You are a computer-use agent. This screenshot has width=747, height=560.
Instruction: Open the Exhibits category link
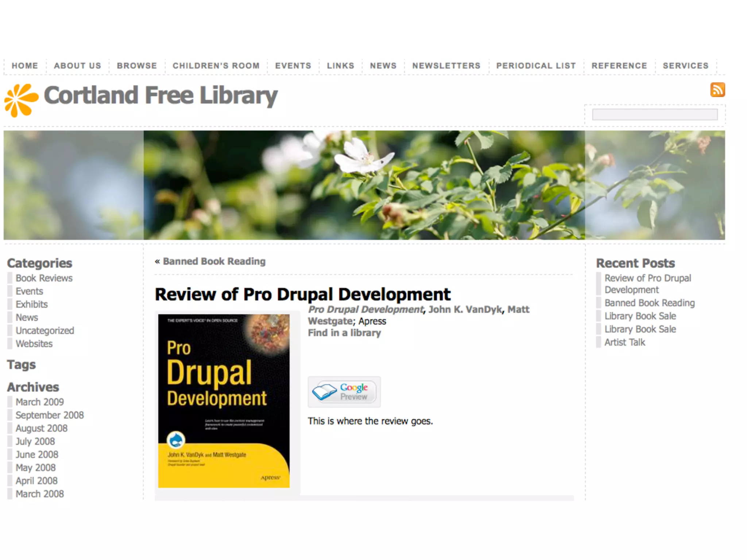click(32, 304)
